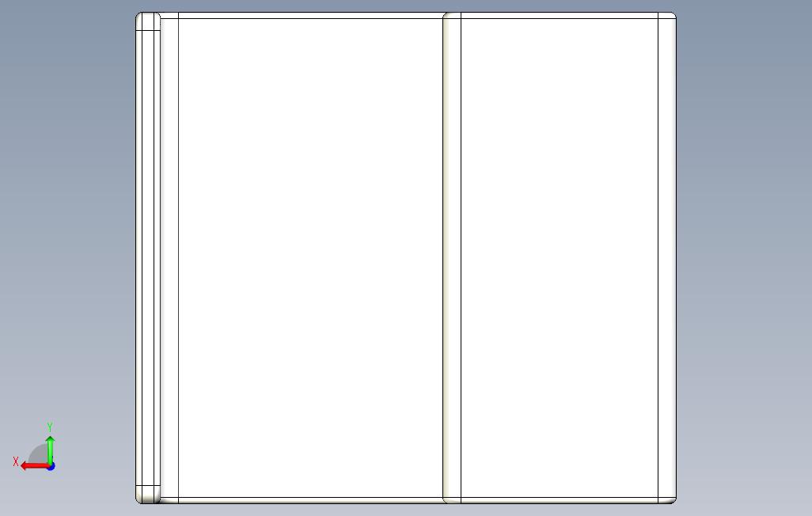Click the red X axis arrow

[34, 466]
